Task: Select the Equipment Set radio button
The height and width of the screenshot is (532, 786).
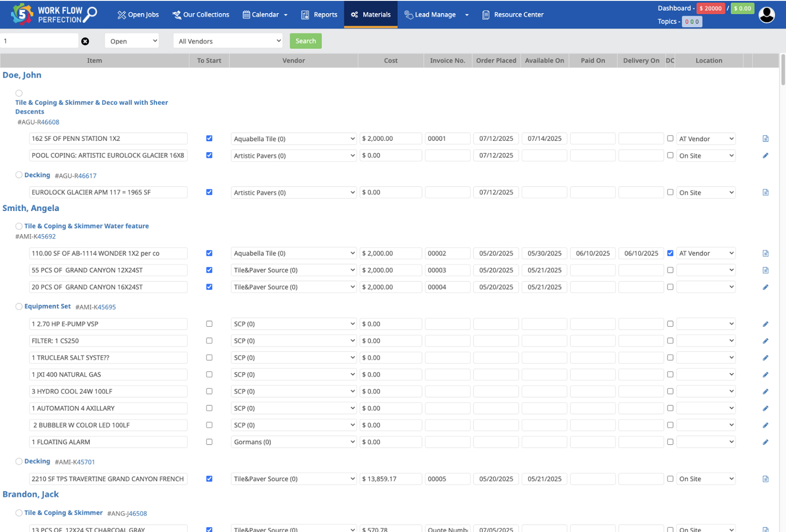Action: tap(19, 306)
